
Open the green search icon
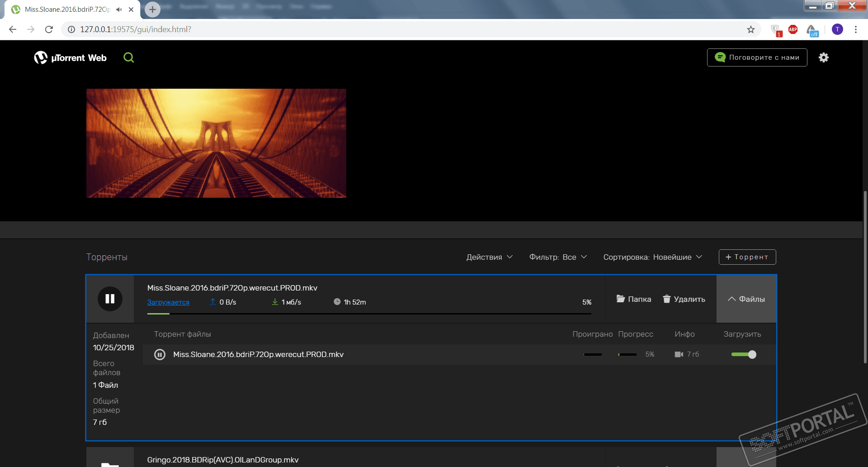(129, 57)
